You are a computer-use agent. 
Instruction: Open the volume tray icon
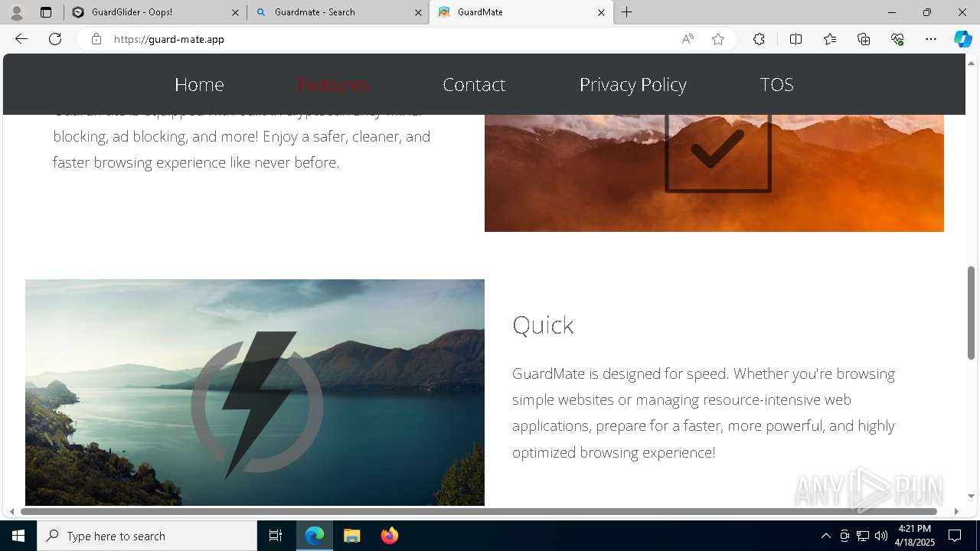[x=881, y=536]
